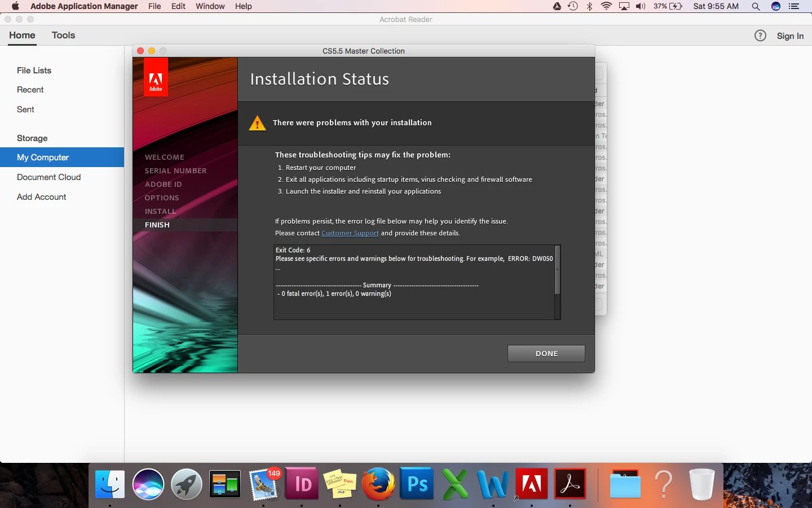Click the help question mark icon
The height and width of the screenshot is (508, 812).
(x=760, y=36)
